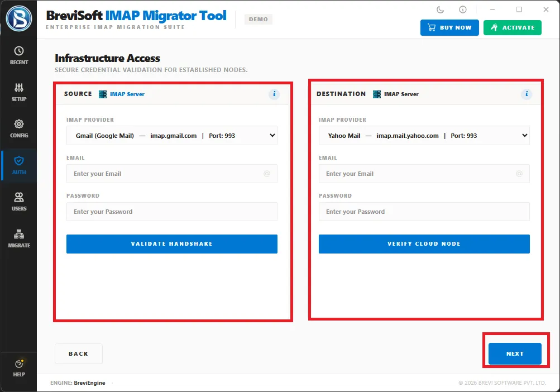Click the Source password input field
Screen dimensions: 560x392
(172, 212)
